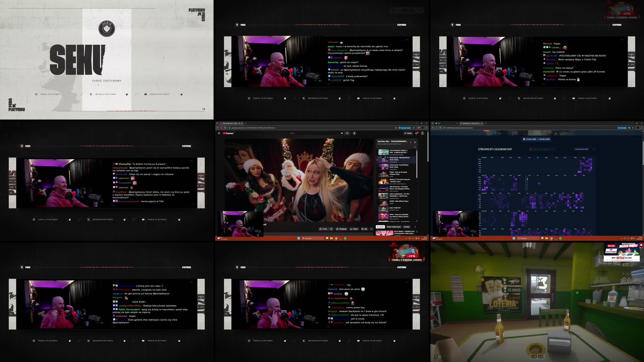Open the HOURS WATCHED dropdown on TwitchTracker
Screen dimensions: 644x362
[x=584, y=149]
